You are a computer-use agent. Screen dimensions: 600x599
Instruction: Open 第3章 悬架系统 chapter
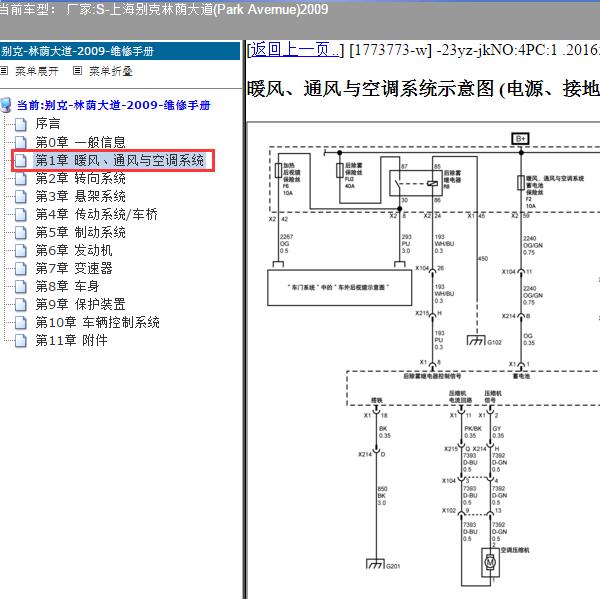pyautogui.click(x=80, y=196)
